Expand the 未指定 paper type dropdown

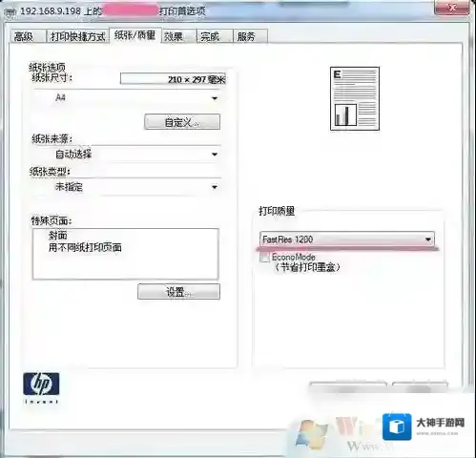click(127, 187)
